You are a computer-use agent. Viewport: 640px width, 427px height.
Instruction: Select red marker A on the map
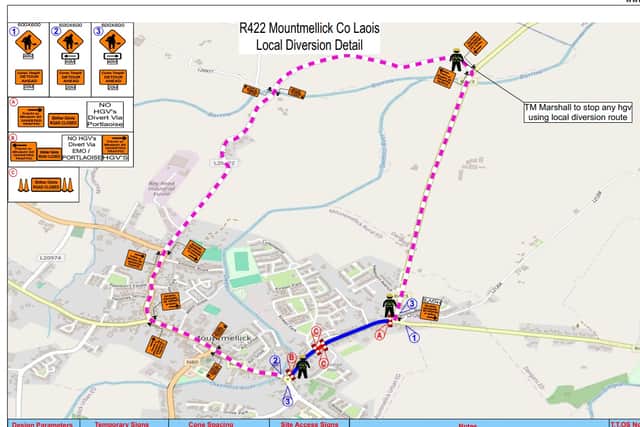(380, 336)
